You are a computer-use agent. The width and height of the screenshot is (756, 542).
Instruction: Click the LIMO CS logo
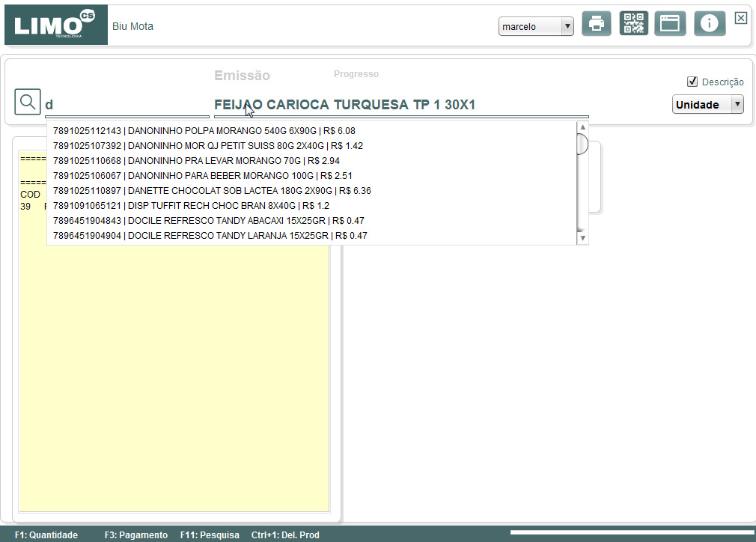point(56,25)
